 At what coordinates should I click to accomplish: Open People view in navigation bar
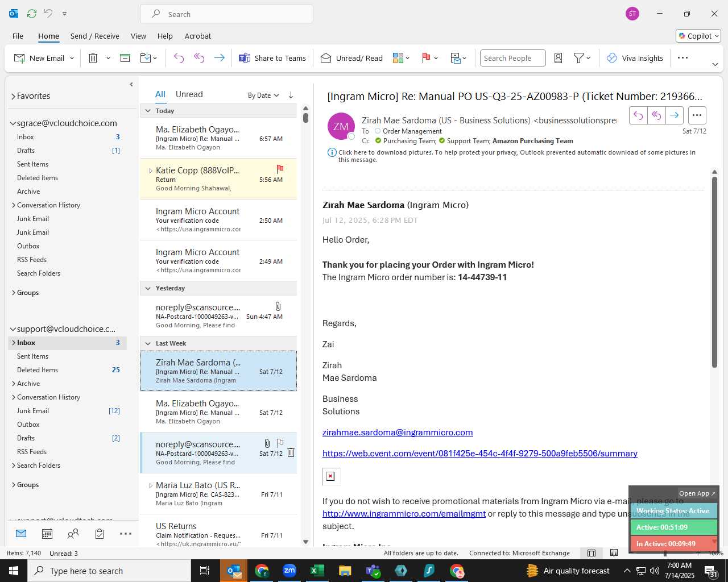pyautogui.click(x=73, y=534)
